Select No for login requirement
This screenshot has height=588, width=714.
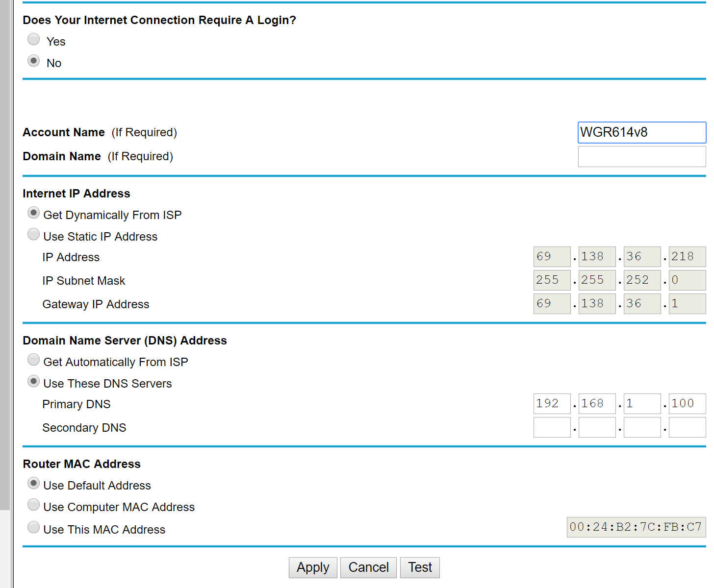(x=33, y=61)
